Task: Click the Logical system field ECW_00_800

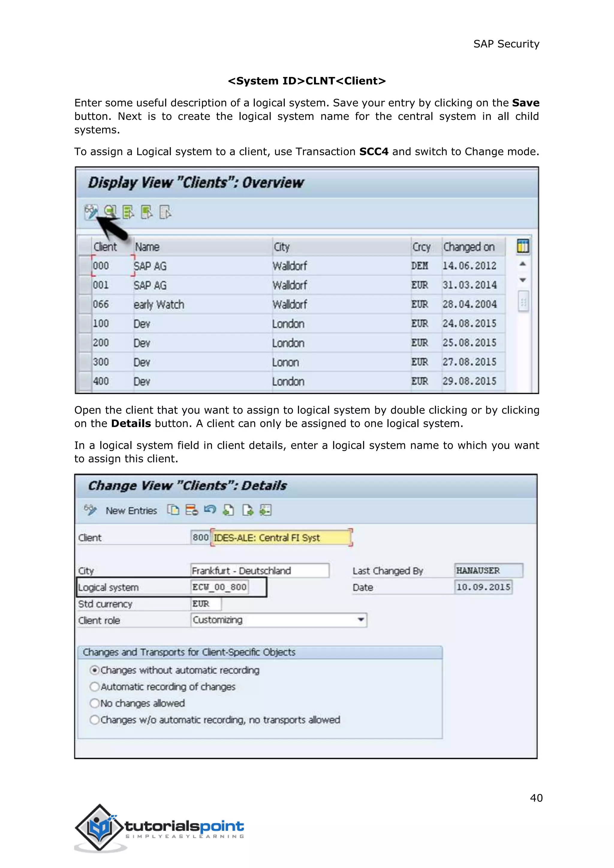Action: pos(220,587)
